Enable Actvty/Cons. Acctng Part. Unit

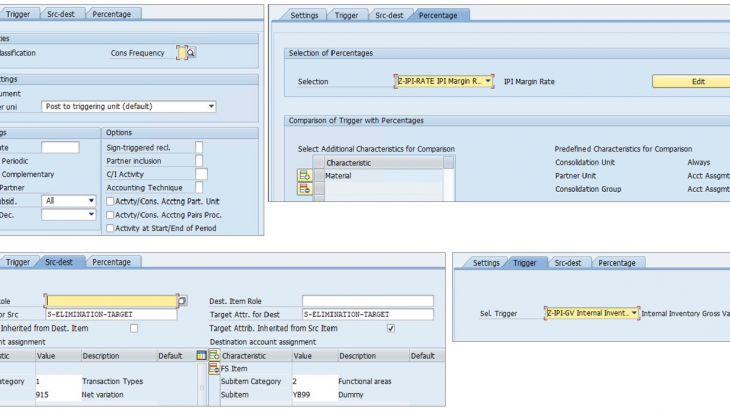110,202
